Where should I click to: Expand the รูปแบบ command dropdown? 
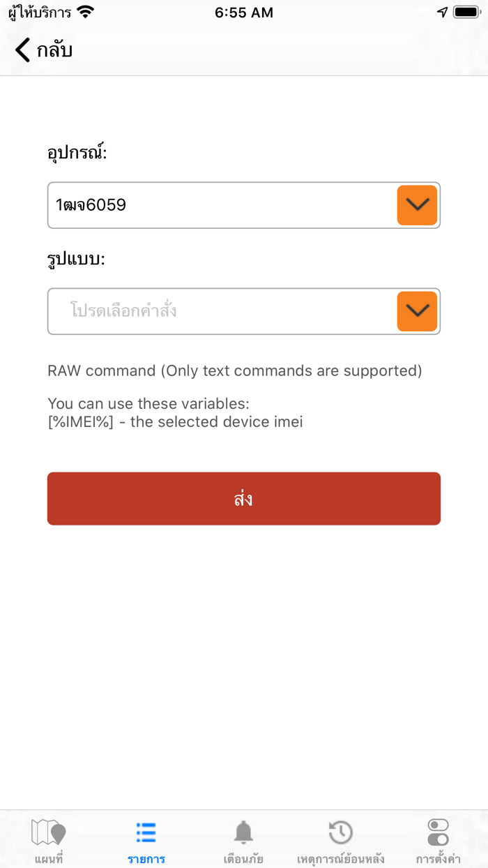pyautogui.click(x=416, y=311)
